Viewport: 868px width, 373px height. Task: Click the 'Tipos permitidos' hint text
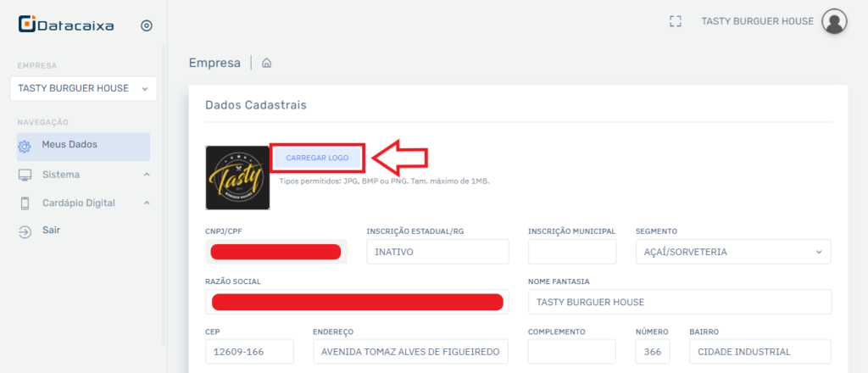click(384, 181)
